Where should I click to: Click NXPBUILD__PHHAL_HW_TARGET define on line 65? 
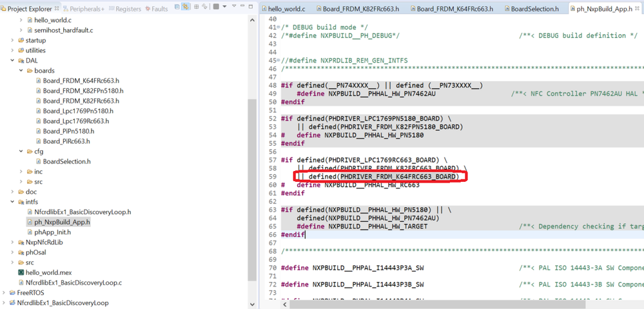[x=362, y=226]
